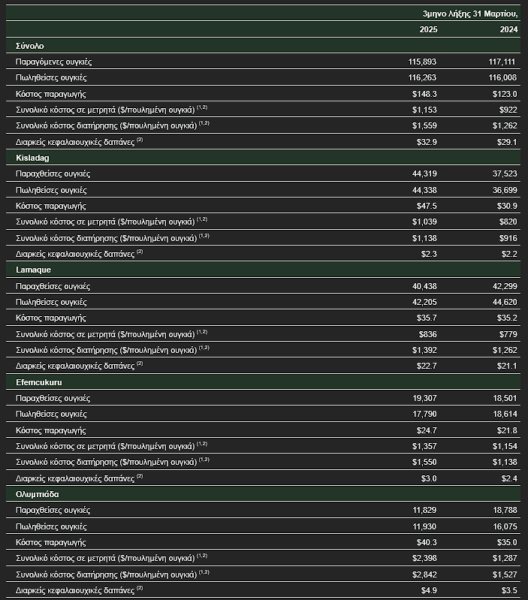The height and width of the screenshot is (600, 528).
Task: Click the value 11,930
Action: [425, 527]
